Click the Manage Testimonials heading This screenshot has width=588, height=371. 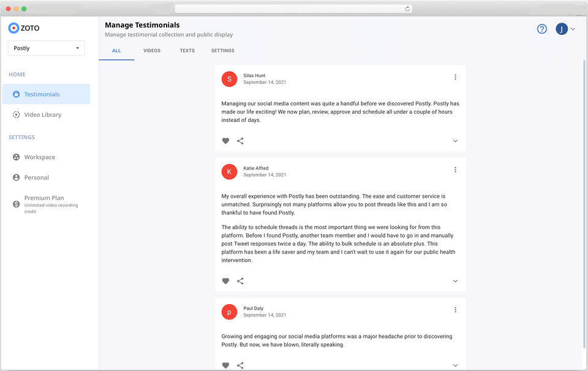click(142, 25)
